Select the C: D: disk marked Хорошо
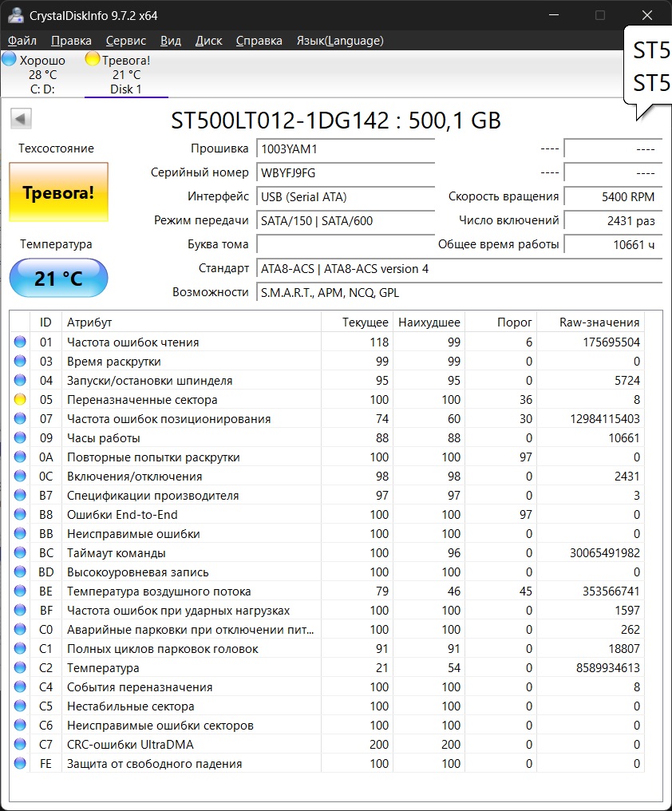 coord(42,74)
